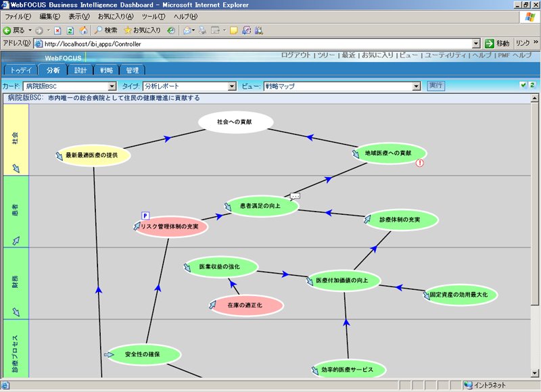Click the 最近 link

348,55
